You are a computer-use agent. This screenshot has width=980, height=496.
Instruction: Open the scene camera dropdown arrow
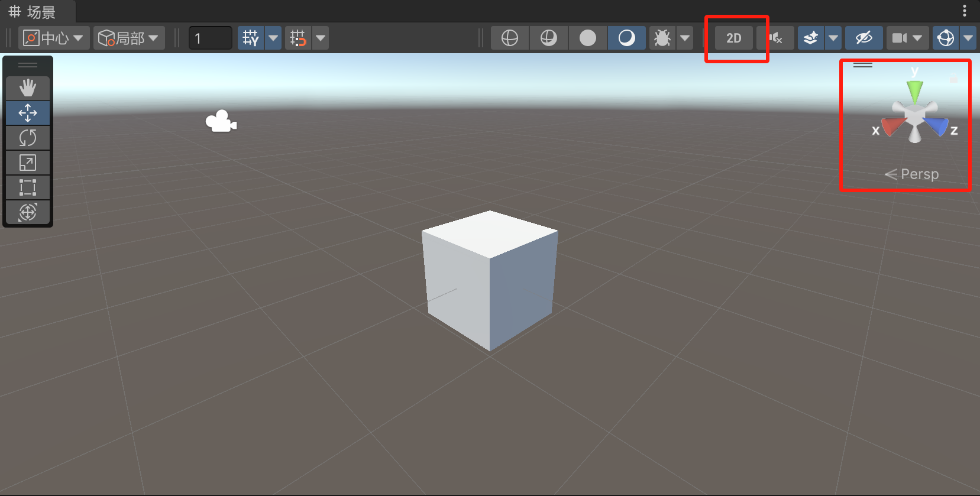[918, 38]
